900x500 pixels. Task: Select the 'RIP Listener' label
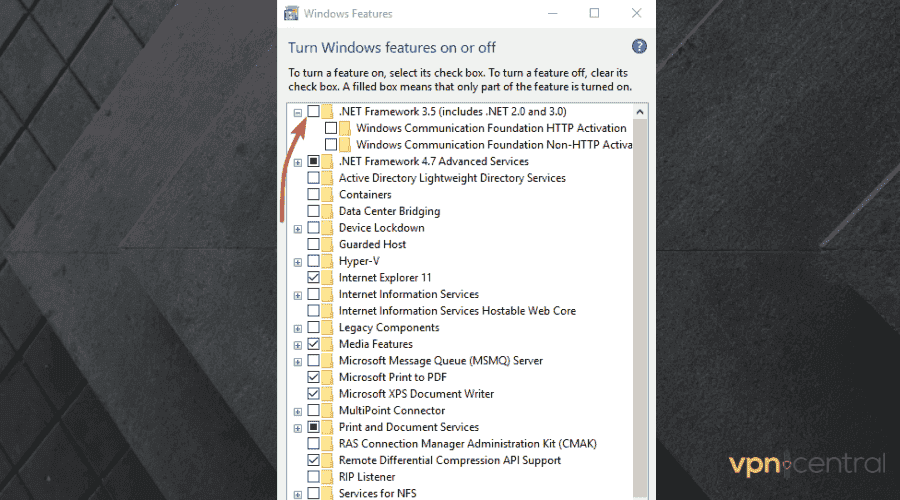click(x=367, y=477)
